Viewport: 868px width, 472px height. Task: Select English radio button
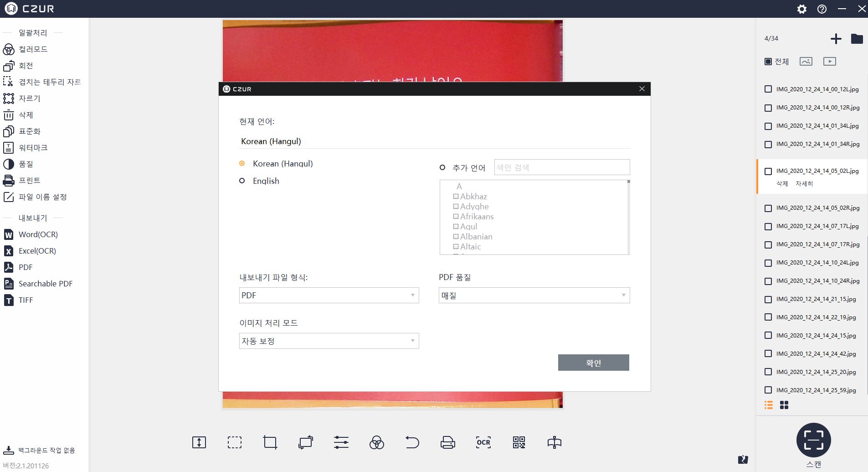pos(242,181)
